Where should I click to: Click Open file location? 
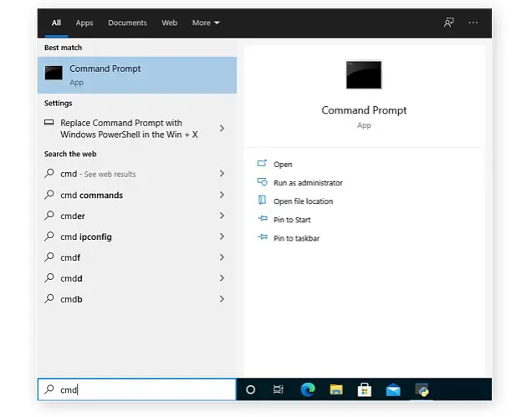(x=303, y=201)
